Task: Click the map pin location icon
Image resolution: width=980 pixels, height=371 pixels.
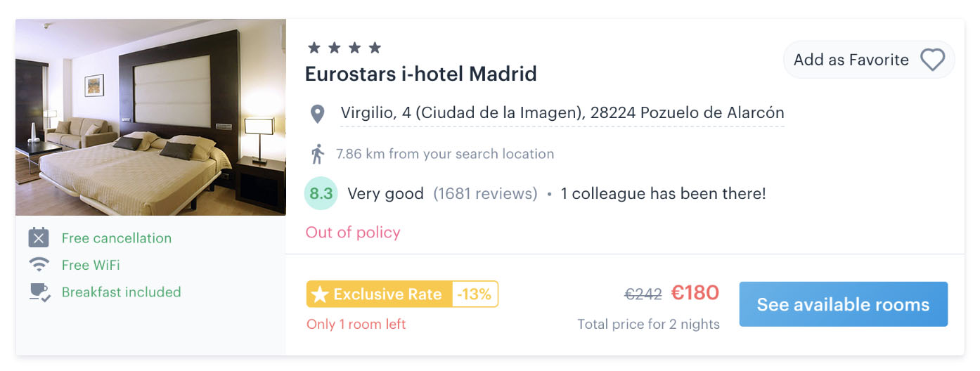Action: click(318, 114)
